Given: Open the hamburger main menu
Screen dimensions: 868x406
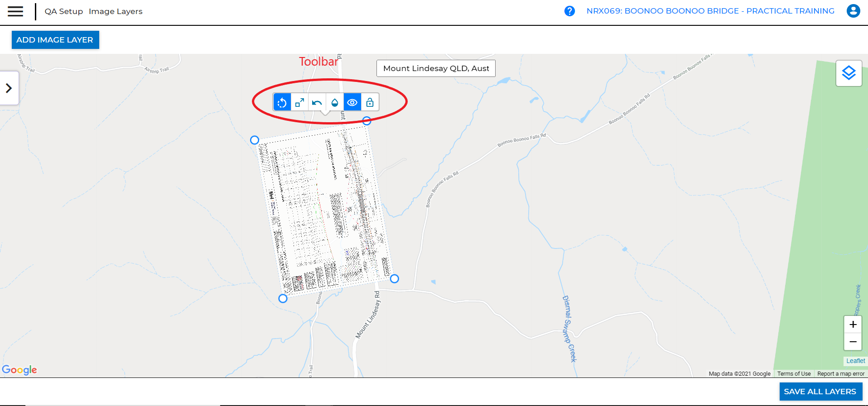Looking at the screenshot, I should click(x=15, y=11).
